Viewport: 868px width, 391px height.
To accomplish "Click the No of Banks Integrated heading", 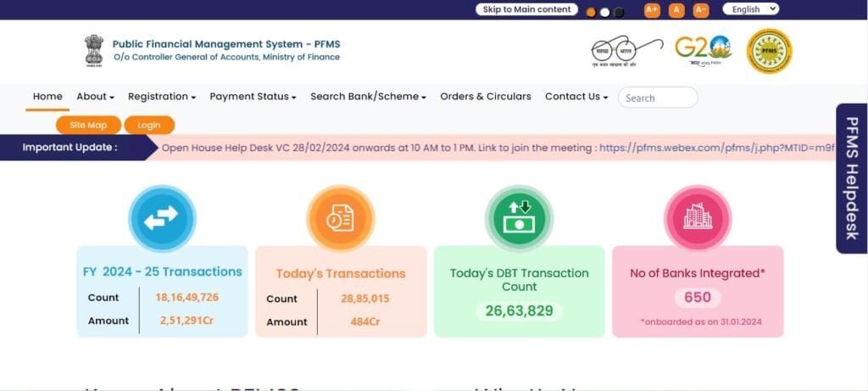I will coord(698,274).
